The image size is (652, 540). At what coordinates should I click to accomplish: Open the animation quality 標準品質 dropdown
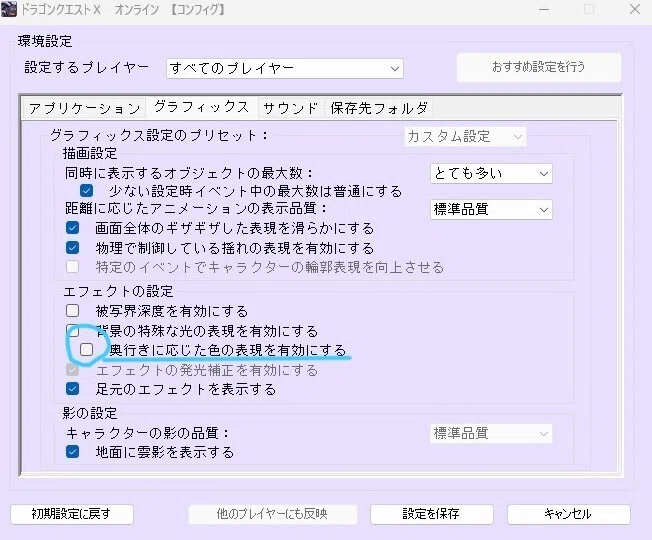[491, 209]
